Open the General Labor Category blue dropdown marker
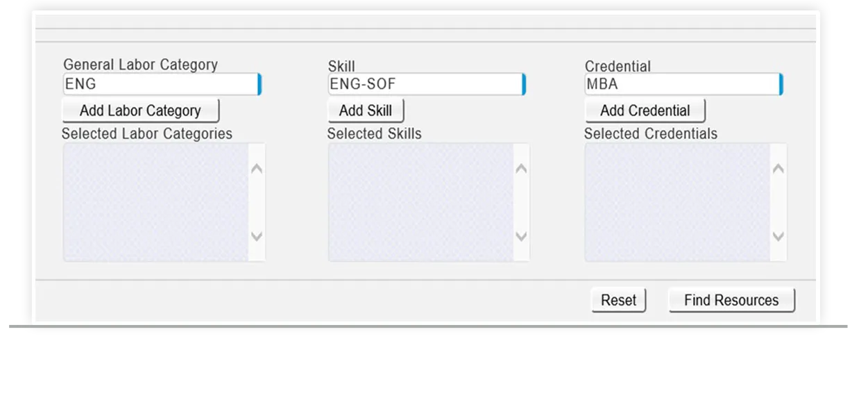 259,85
